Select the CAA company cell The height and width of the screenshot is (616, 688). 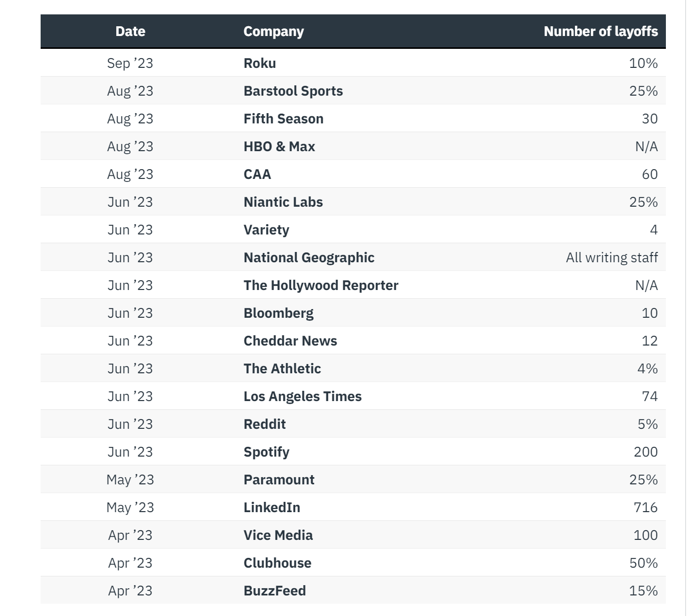257,174
